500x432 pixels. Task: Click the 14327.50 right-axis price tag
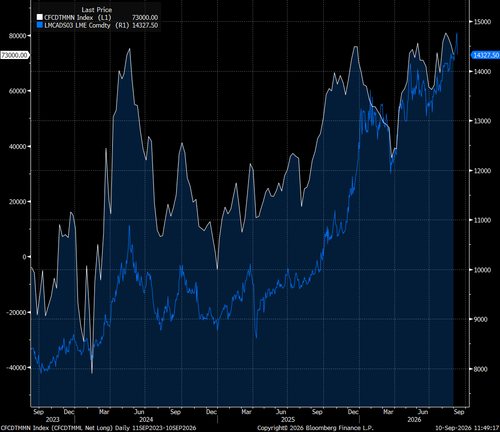(485, 55)
